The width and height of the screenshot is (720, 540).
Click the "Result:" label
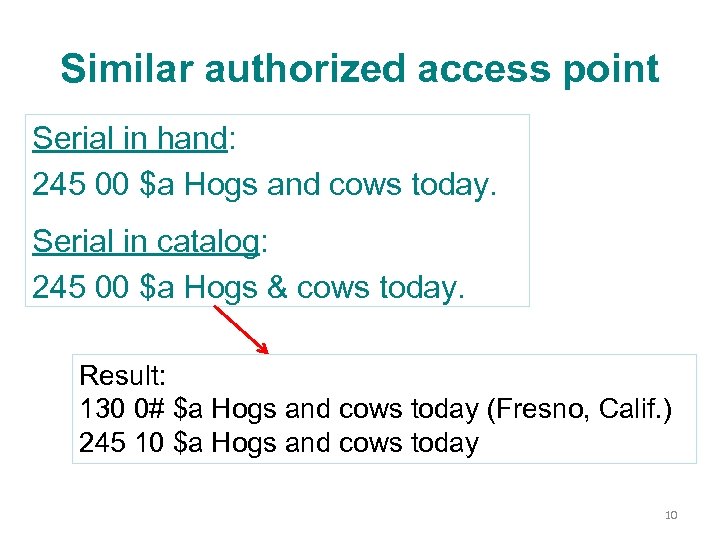(121, 376)
